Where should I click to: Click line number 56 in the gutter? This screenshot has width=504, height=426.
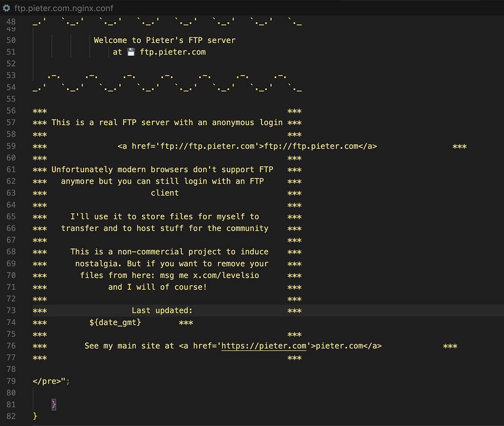pos(11,111)
